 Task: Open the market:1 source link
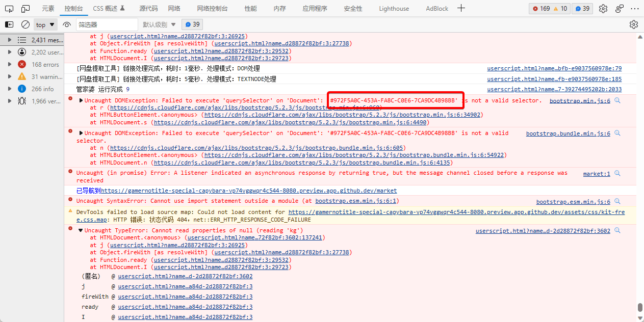(596, 174)
